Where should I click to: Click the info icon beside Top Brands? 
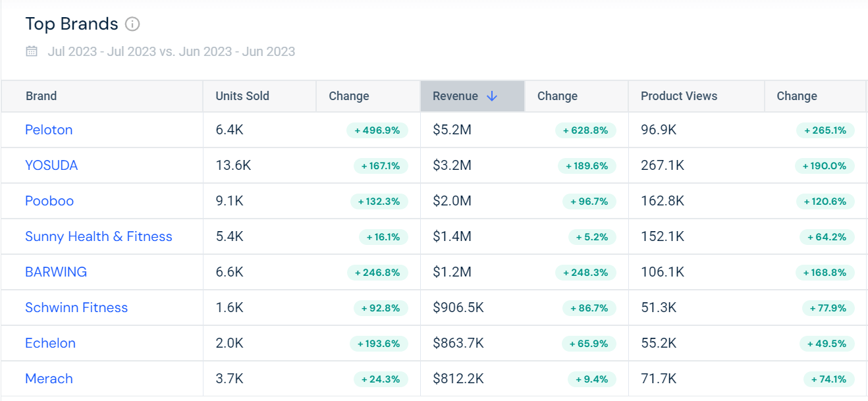click(132, 24)
